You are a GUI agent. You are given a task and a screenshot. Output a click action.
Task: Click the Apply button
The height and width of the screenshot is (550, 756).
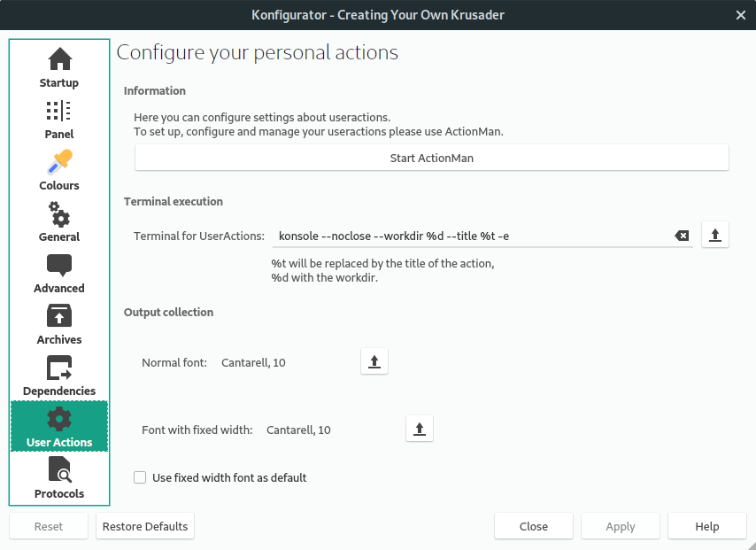pyautogui.click(x=621, y=526)
